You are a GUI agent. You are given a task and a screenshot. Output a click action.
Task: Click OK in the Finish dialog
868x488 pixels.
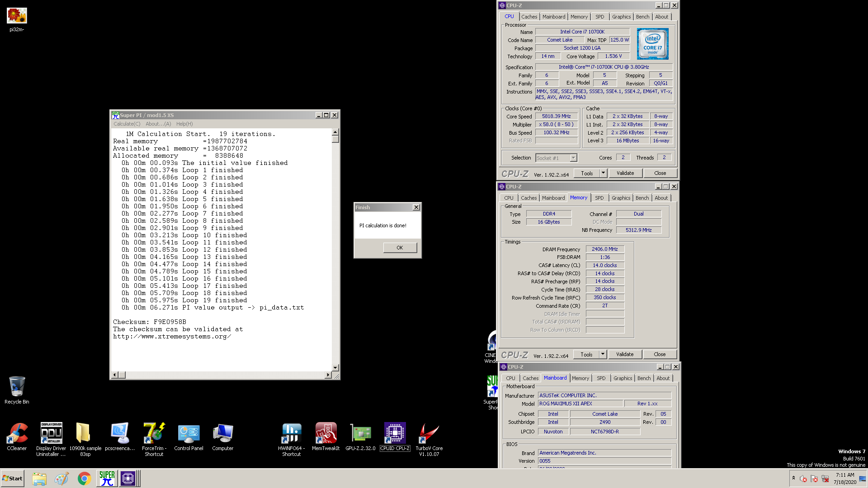click(400, 248)
